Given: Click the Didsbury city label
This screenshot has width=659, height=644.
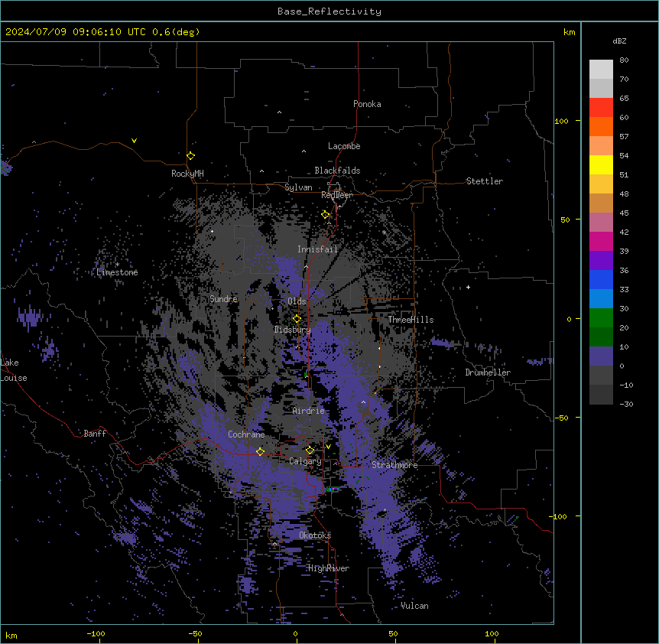Looking at the screenshot, I should [x=293, y=330].
